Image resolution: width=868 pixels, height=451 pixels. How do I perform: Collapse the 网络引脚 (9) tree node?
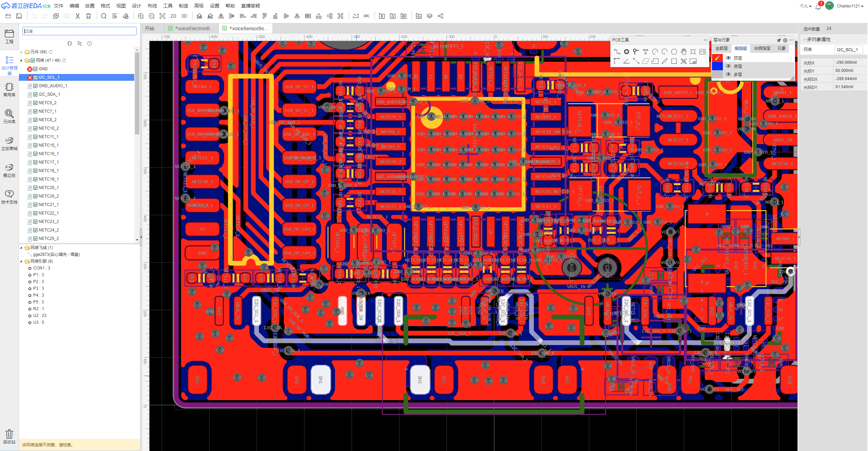point(21,261)
